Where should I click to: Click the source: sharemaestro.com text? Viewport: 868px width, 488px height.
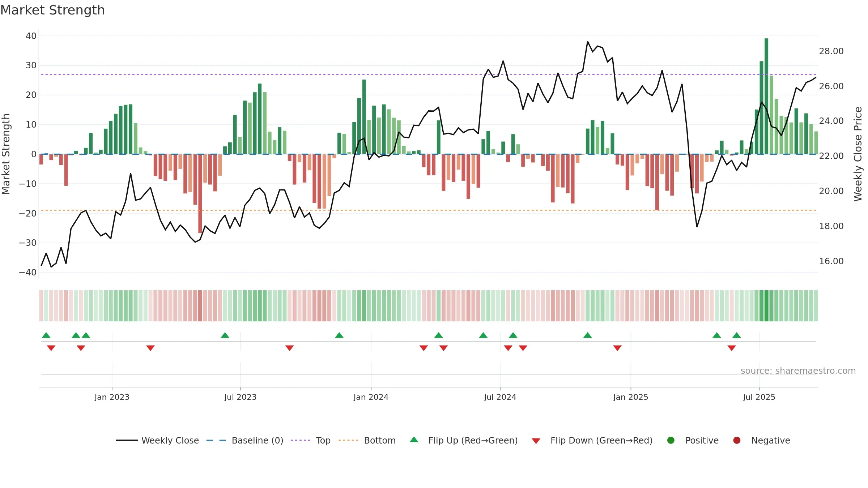[798, 371]
